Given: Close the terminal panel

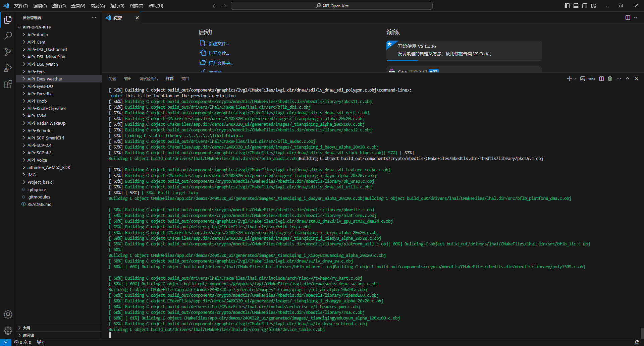Looking at the screenshot, I should click(x=636, y=79).
